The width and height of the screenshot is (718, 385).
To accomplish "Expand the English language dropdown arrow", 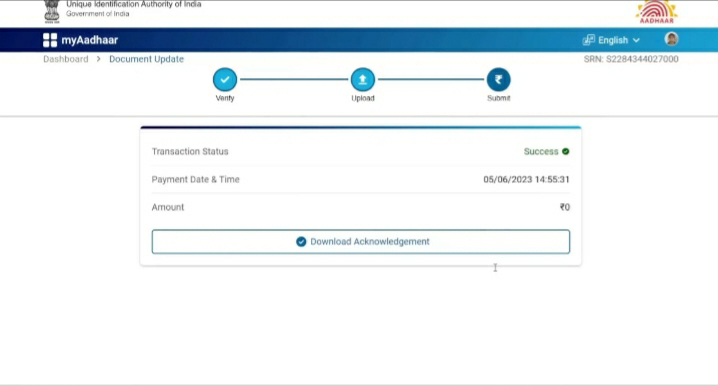I will pyautogui.click(x=636, y=41).
